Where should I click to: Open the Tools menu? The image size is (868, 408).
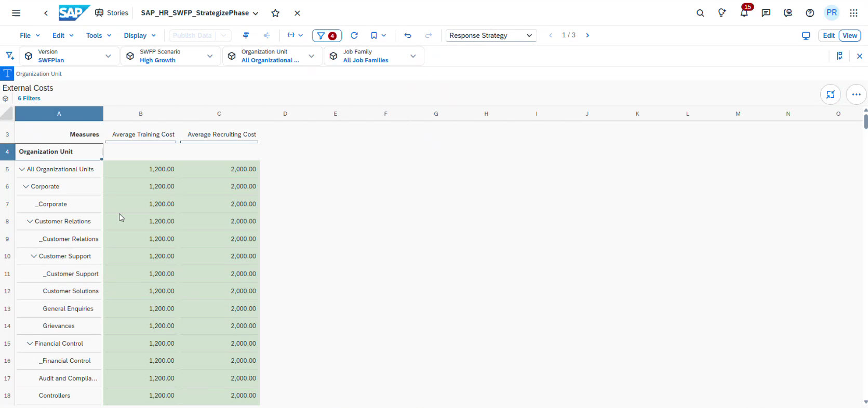click(x=98, y=35)
